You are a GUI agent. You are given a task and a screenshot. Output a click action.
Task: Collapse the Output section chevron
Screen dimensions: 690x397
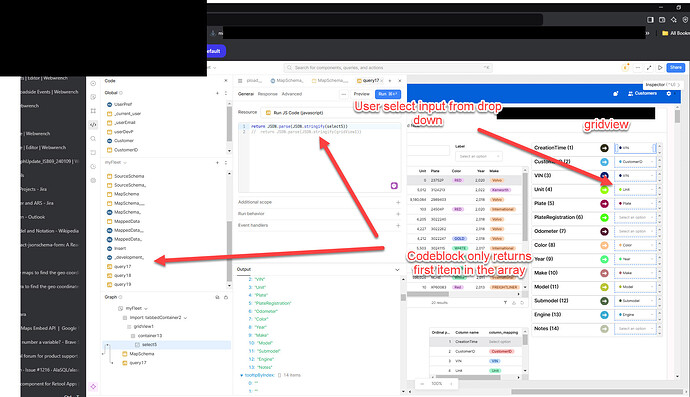[x=397, y=269]
